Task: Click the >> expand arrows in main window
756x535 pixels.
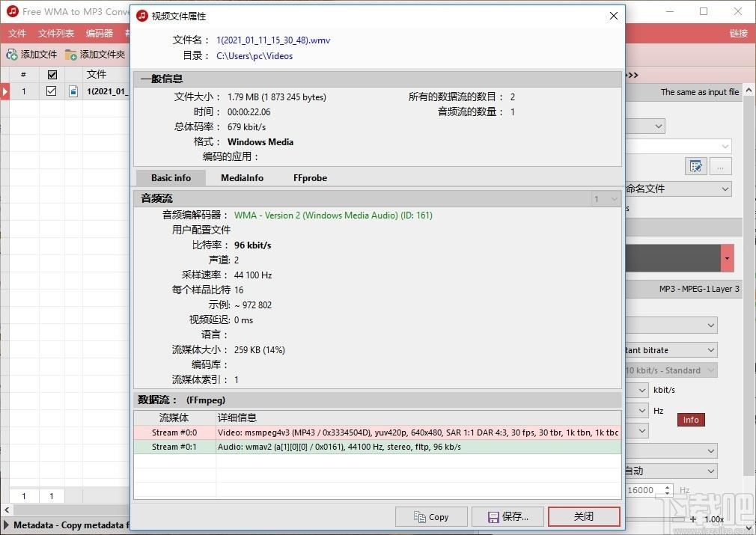Action: coord(632,75)
